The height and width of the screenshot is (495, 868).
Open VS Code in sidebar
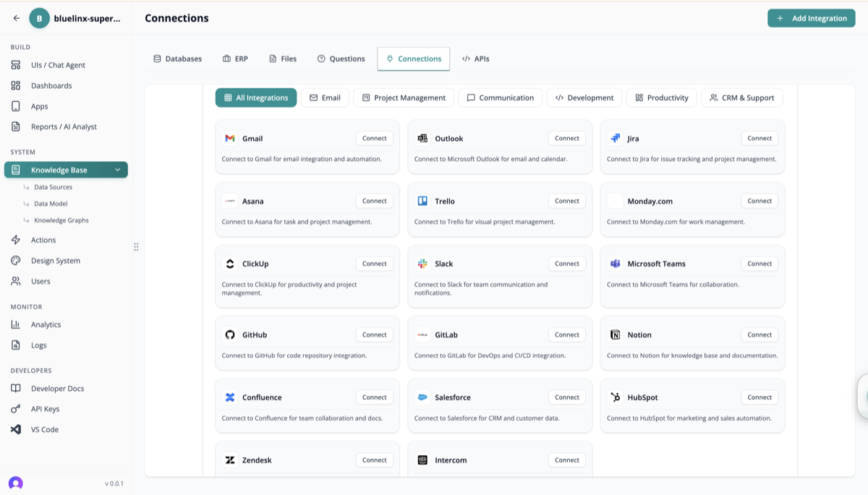pyautogui.click(x=66, y=429)
